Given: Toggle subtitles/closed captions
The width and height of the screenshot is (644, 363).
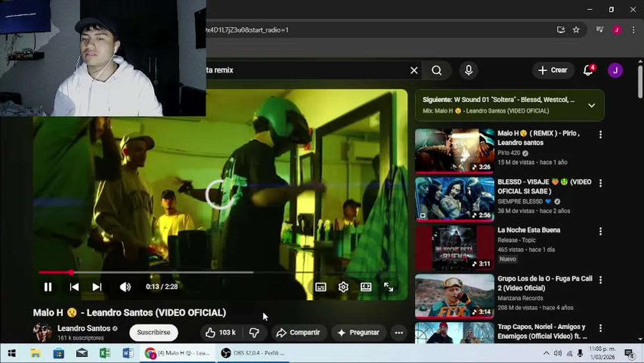Looking at the screenshot, I should (x=320, y=287).
